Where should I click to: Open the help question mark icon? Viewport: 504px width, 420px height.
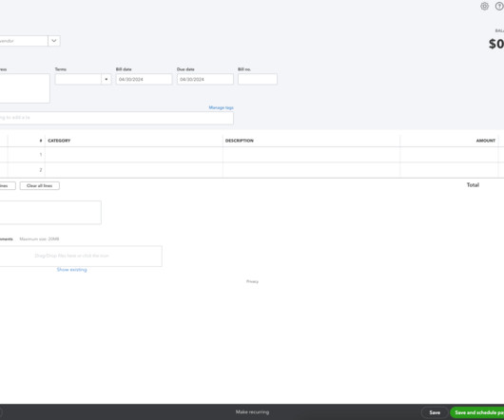point(499,6)
